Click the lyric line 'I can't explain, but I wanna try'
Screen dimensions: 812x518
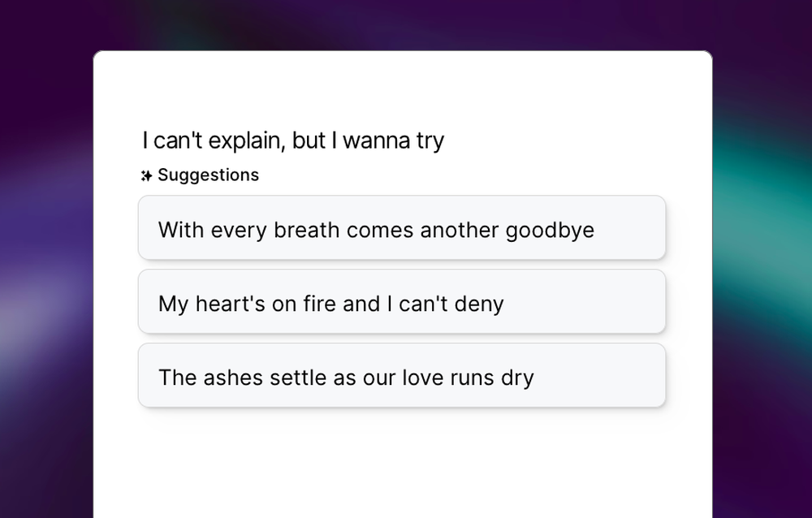click(x=293, y=140)
